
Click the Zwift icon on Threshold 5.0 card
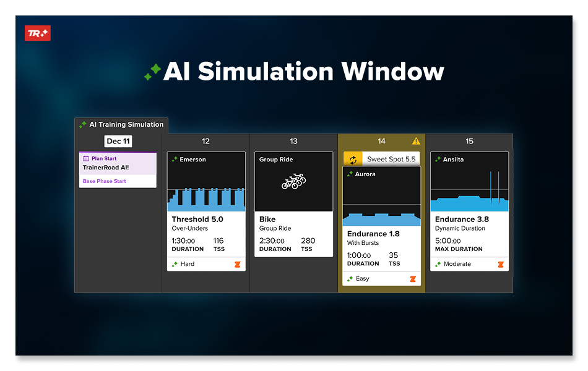238,265
